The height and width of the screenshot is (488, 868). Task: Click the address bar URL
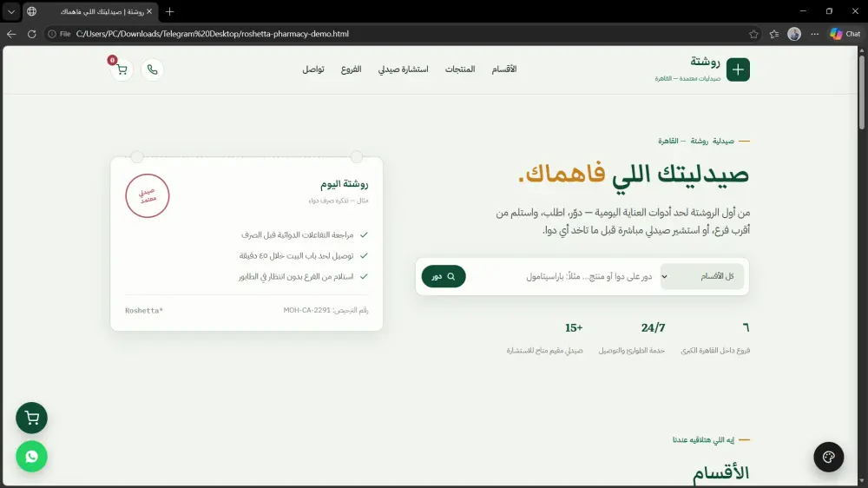pos(213,34)
